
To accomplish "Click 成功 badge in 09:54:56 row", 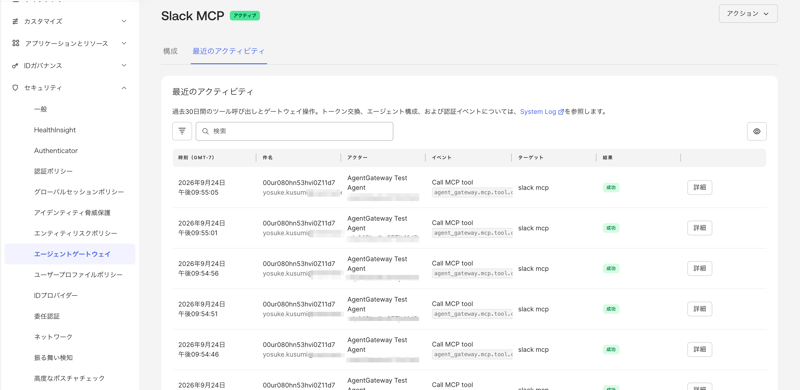I will (611, 268).
